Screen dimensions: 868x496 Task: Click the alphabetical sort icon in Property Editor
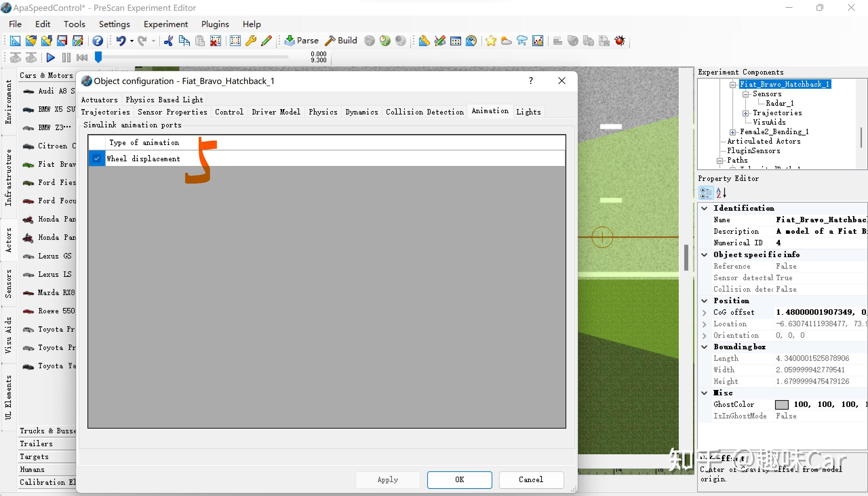[721, 193]
